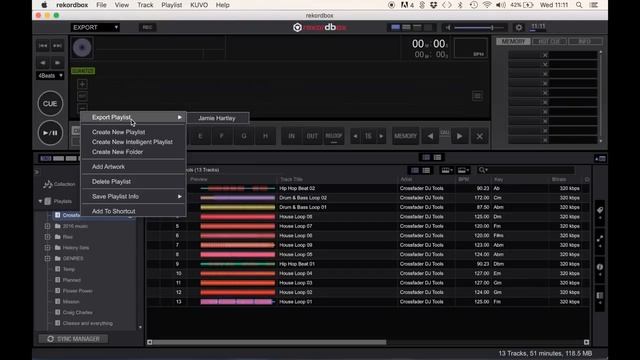The width and height of the screenshot is (640, 360).
Task: Click the REC button
Action: coord(147,27)
